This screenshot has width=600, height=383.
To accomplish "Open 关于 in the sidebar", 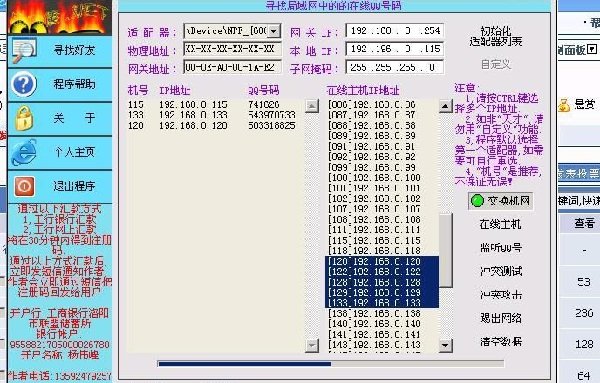I will 60,118.
